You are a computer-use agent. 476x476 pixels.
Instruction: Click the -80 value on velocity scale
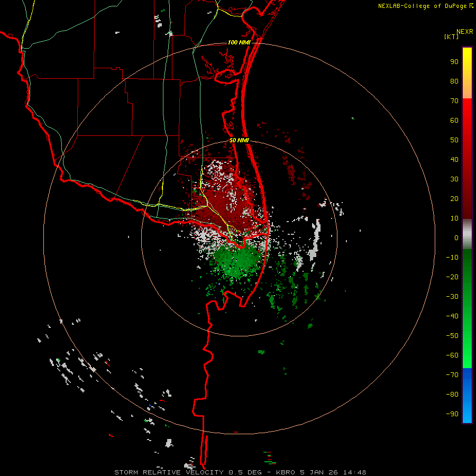coord(452,395)
